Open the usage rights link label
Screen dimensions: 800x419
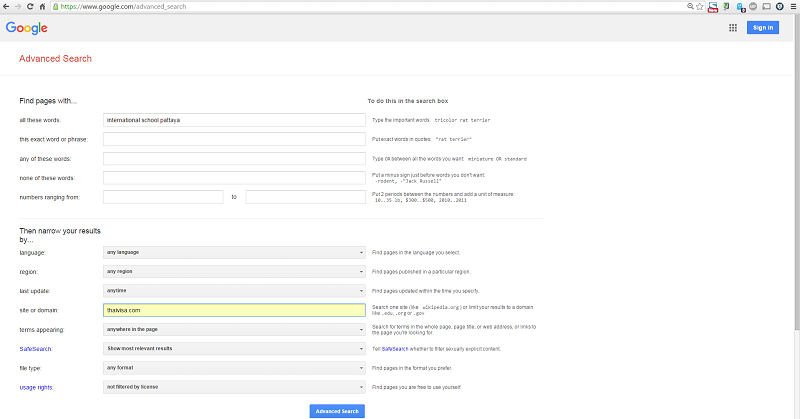[37, 386]
